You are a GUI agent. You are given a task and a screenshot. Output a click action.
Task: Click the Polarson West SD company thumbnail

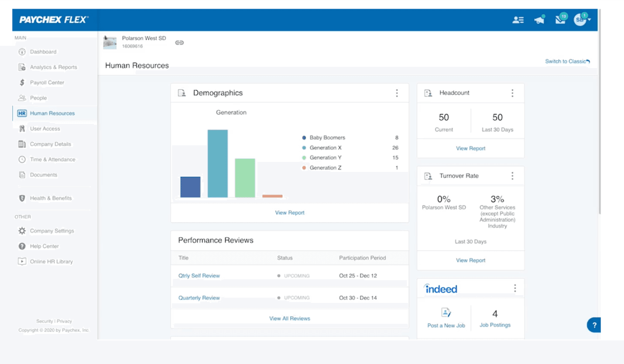(109, 42)
